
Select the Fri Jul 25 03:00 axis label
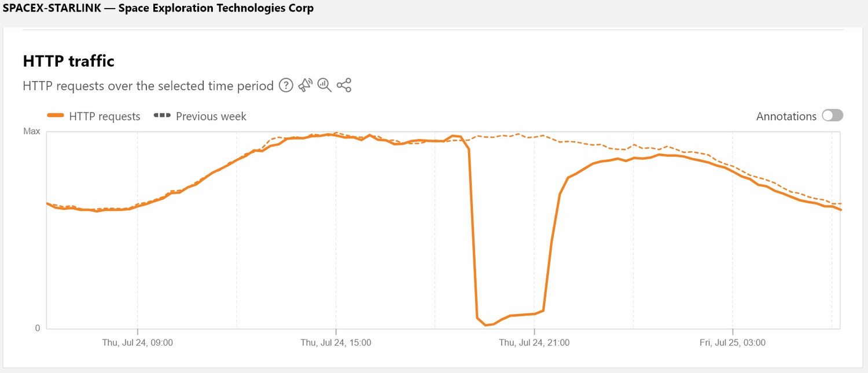[731, 342]
